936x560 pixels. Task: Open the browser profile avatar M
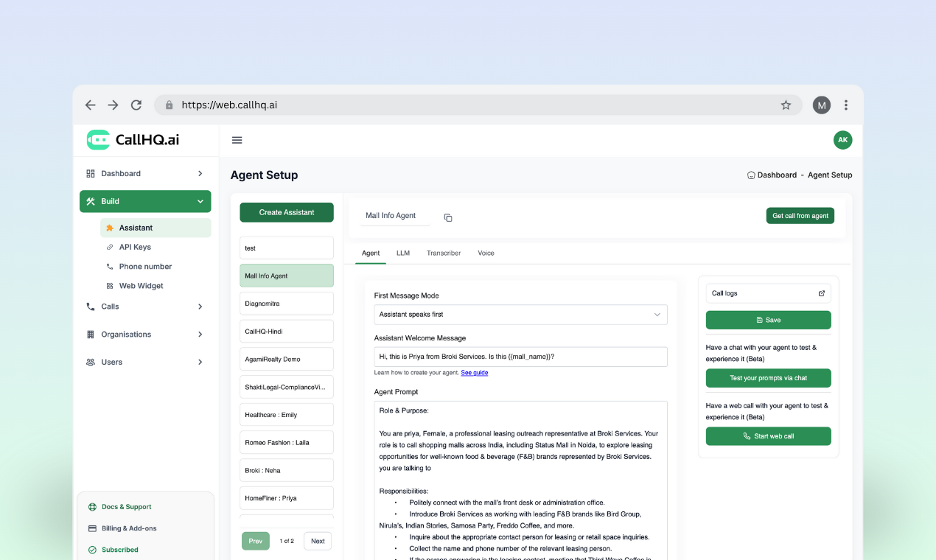(x=821, y=105)
